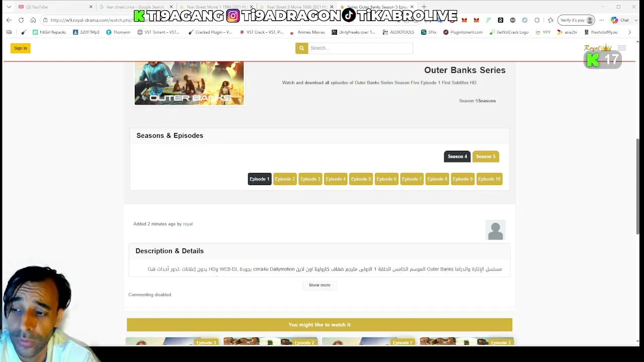Open the favorites star list icon
Viewport: 644px width, 362px height.
[x=550, y=20]
